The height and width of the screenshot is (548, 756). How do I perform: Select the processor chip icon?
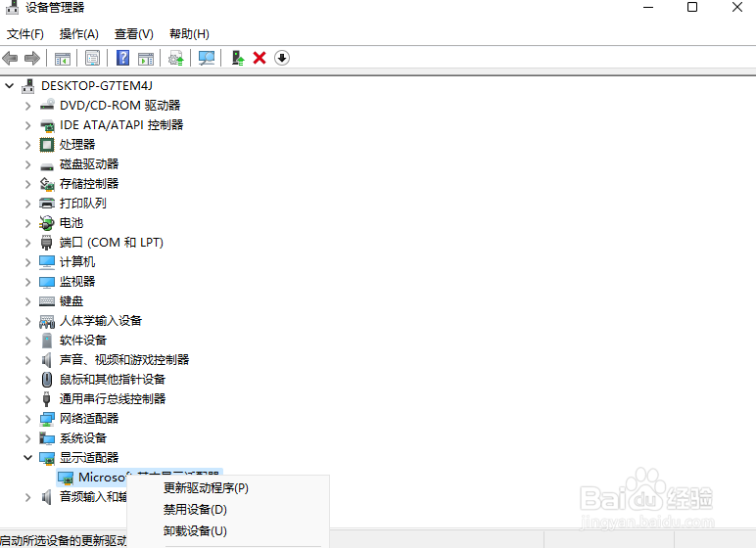47,145
